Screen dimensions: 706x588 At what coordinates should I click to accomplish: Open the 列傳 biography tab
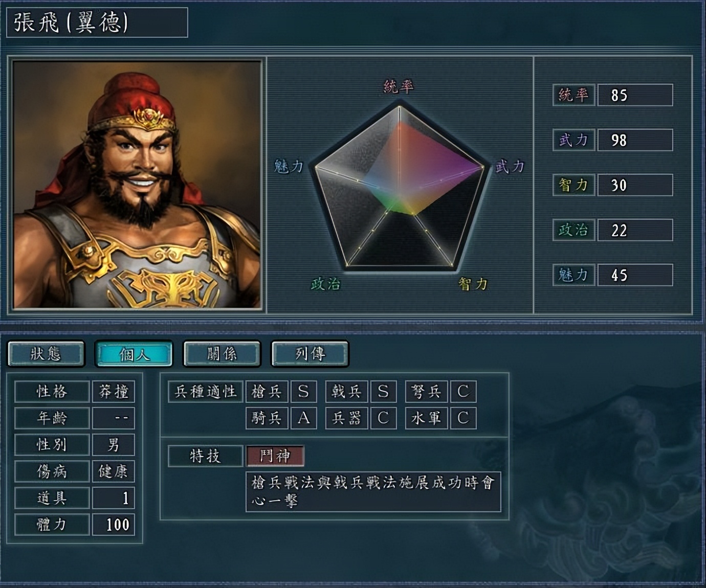[310, 354]
